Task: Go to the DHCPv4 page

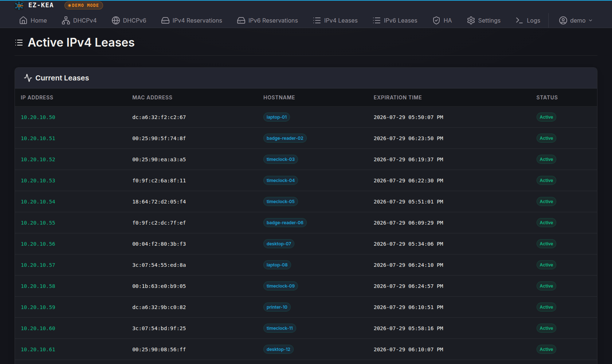Action: pyautogui.click(x=79, y=20)
